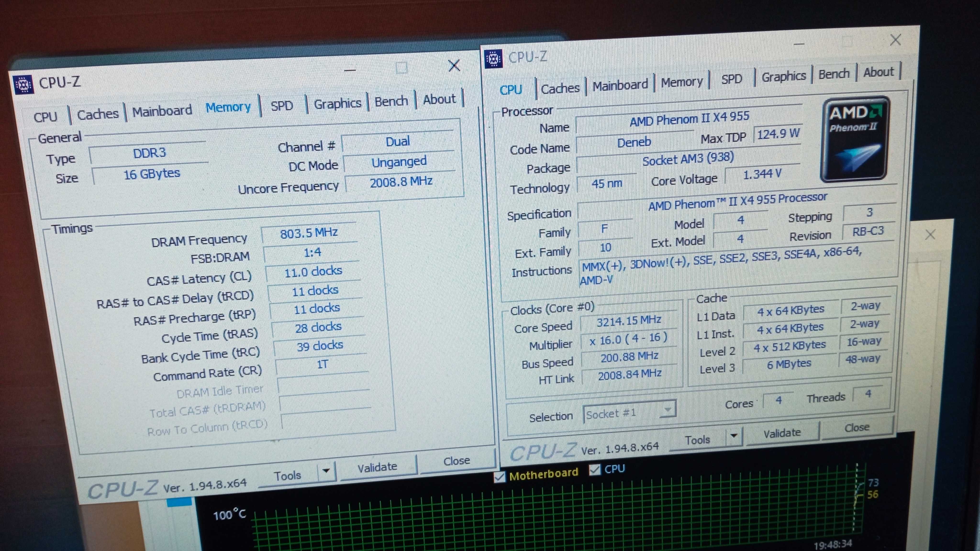Viewport: 980px width, 551px height.
Task: Open About tab in right CPU-Z window
Action: (878, 72)
